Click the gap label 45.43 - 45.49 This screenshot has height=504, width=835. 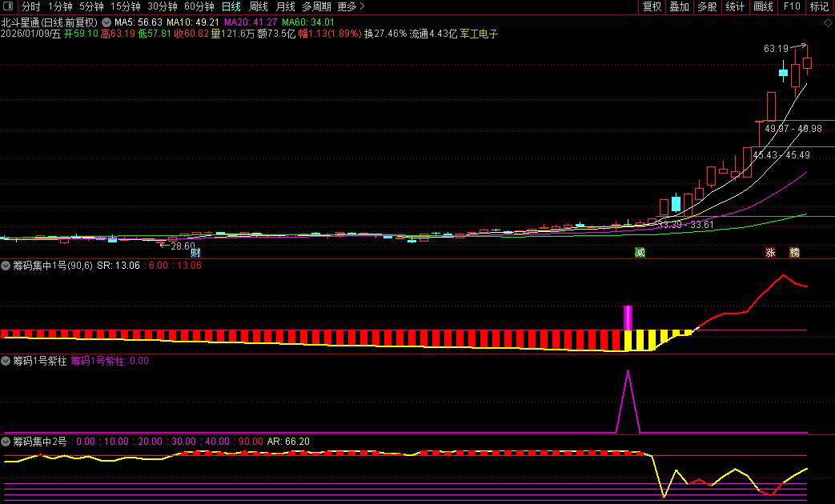pyautogui.click(x=781, y=155)
